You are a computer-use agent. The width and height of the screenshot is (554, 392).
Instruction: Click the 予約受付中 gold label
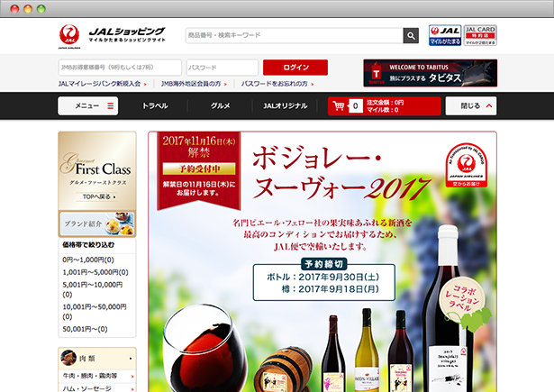click(199, 169)
